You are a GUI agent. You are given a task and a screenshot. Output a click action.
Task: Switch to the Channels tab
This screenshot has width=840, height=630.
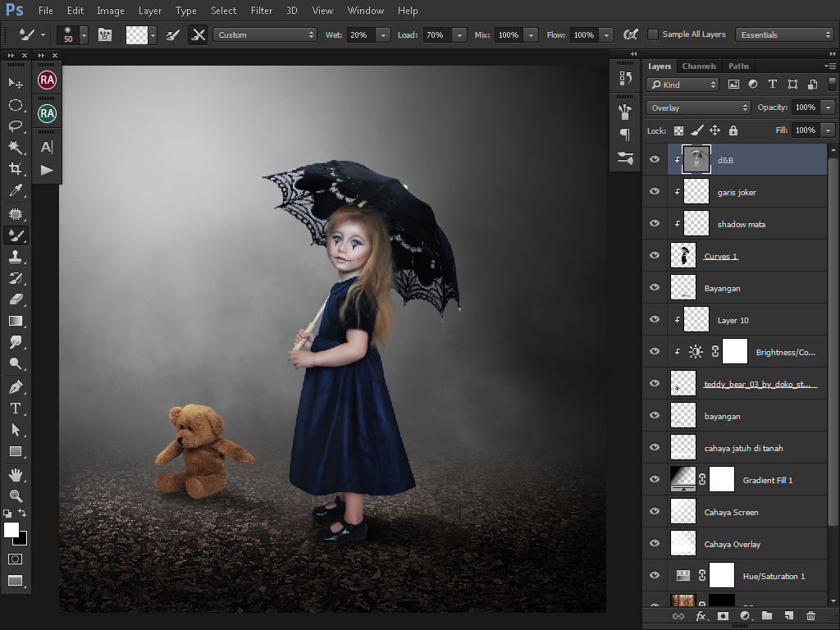click(699, 66)
